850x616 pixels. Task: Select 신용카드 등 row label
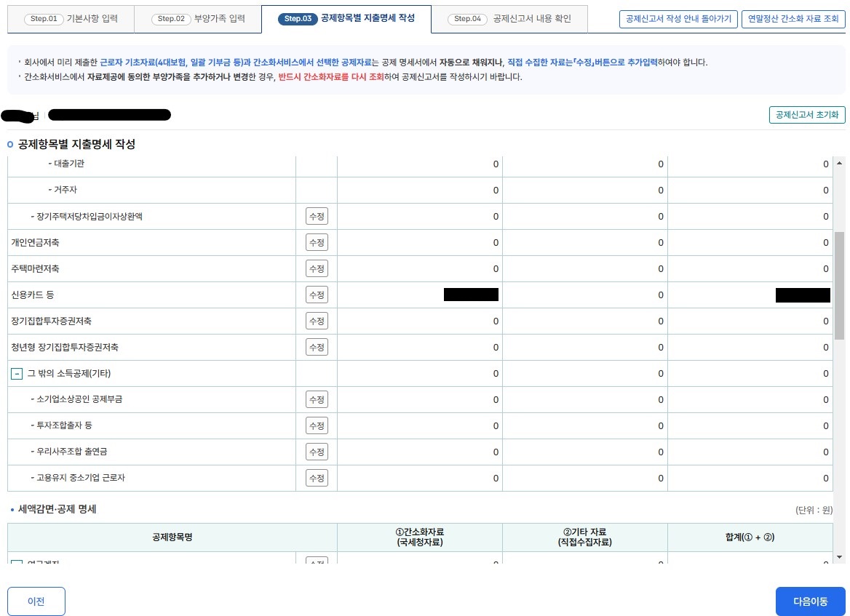click(33, 295)
